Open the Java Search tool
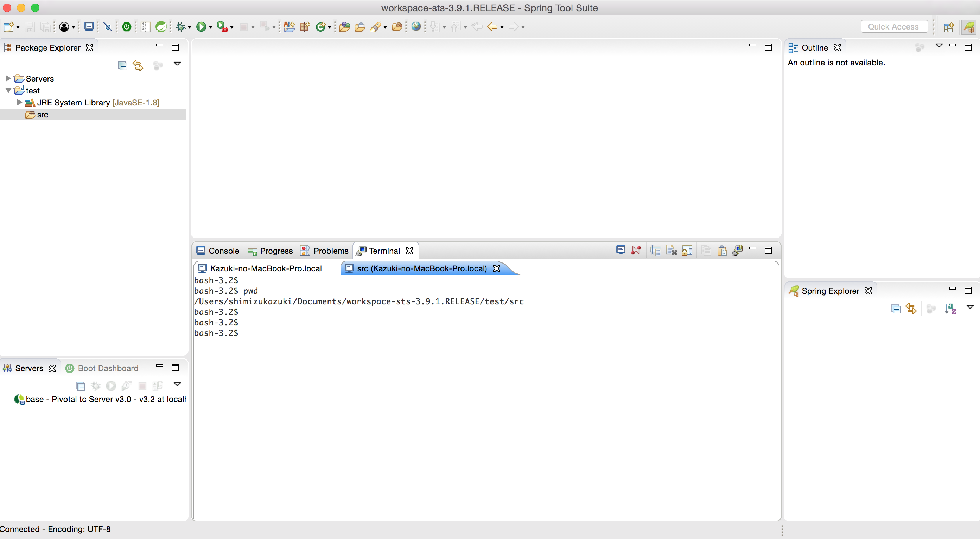Screen dimensions: 980x539 point(376,27)
